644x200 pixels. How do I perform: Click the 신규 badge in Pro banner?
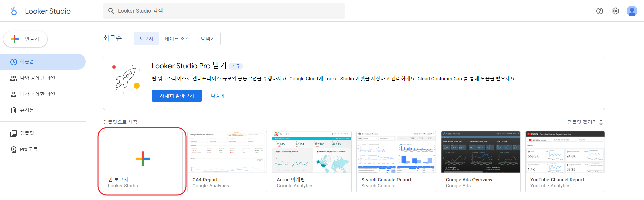point(236,66)
